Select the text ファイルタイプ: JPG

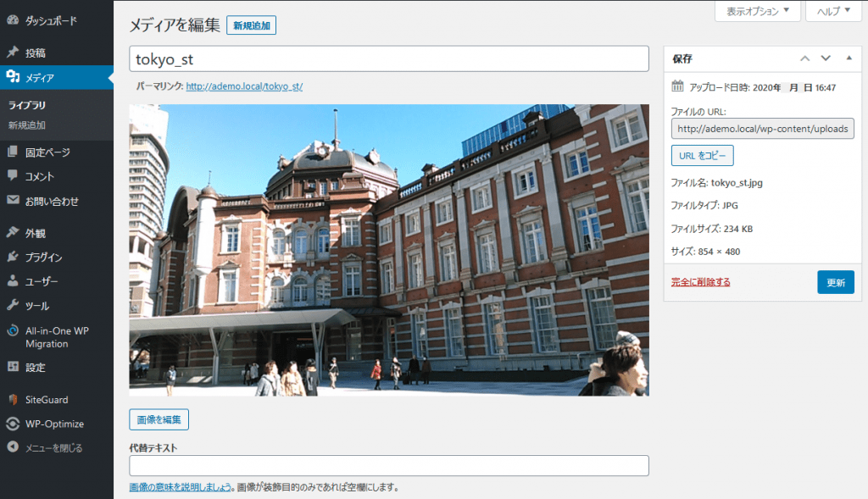pyautogui.click(x=704, y=205)
